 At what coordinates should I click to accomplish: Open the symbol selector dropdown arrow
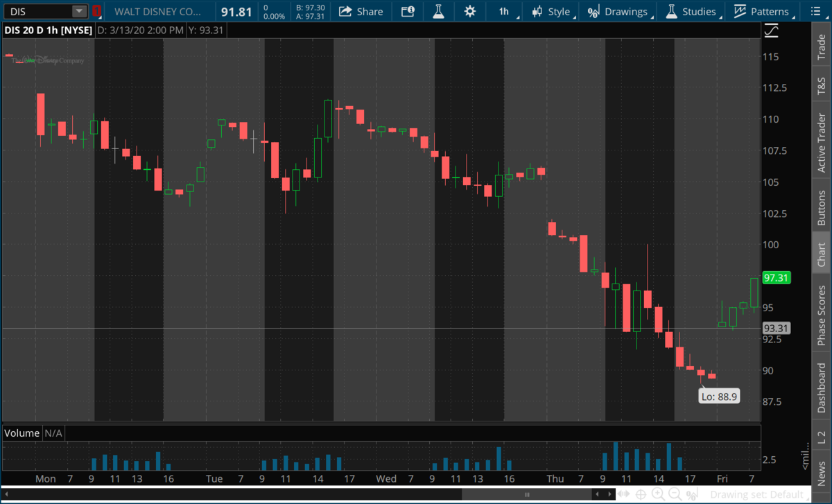click(x=80, y=11)
